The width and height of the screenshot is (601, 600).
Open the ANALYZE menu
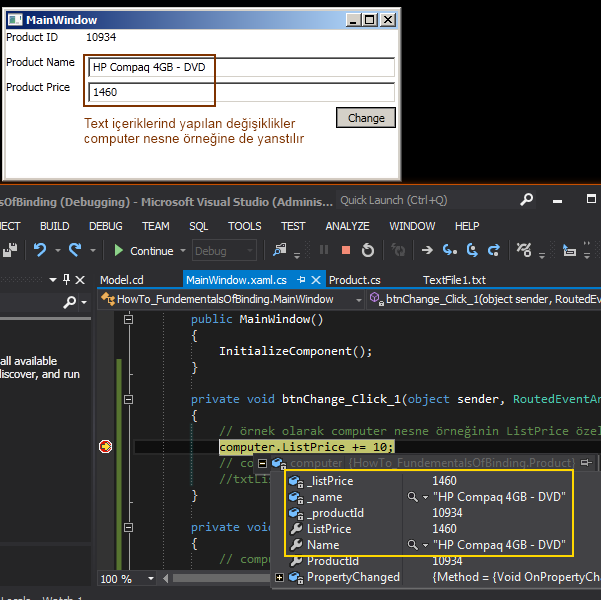[347, 226]
